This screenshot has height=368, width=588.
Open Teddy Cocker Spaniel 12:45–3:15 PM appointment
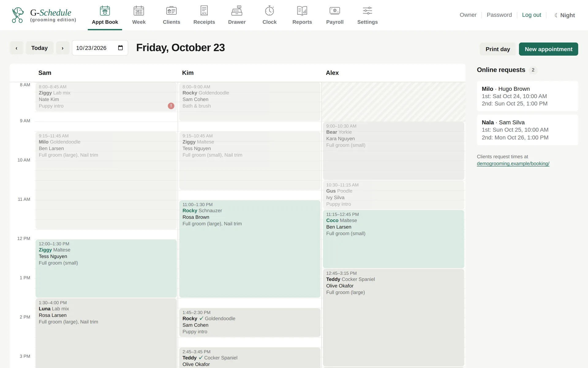[x=394, y=317]
